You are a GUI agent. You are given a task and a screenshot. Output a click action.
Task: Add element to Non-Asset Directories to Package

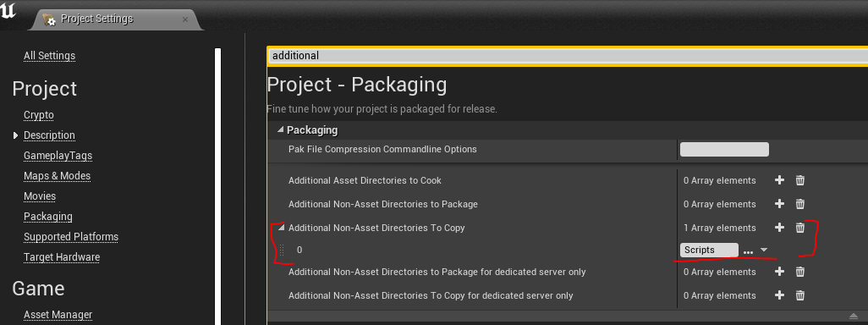click(x=779, y=204)
